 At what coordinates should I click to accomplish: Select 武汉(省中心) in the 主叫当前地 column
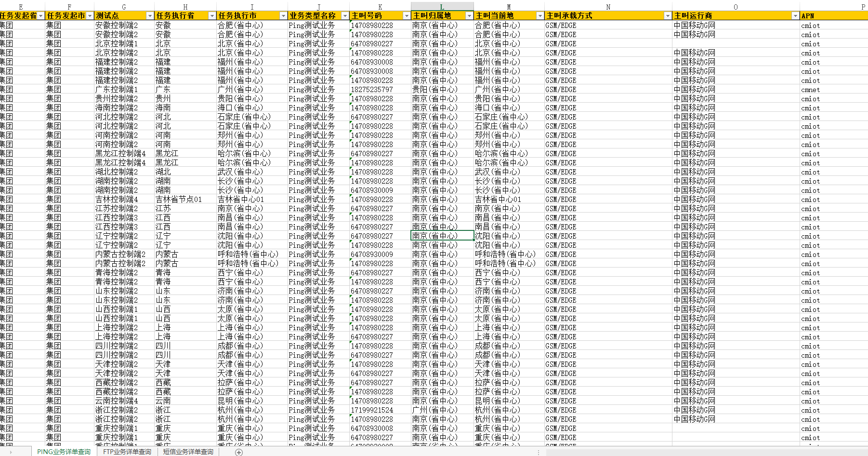pos(509,172)
